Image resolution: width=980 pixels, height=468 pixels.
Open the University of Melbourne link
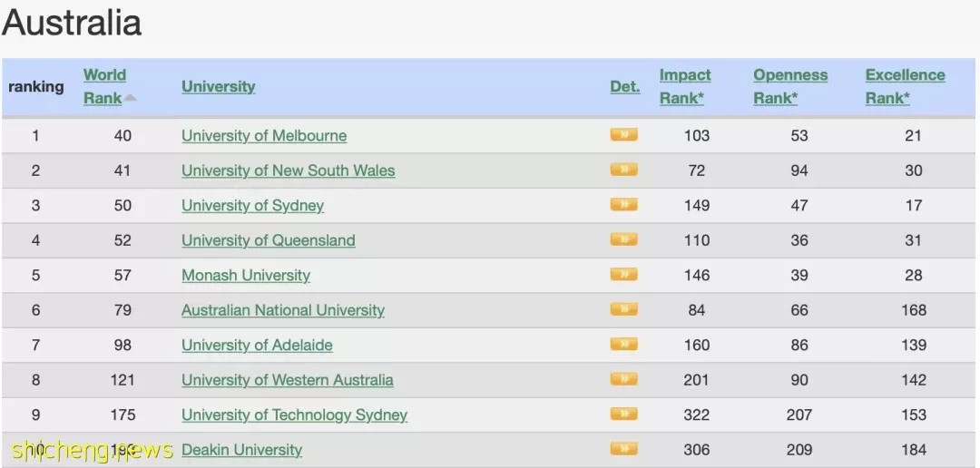tap(264, 135)
